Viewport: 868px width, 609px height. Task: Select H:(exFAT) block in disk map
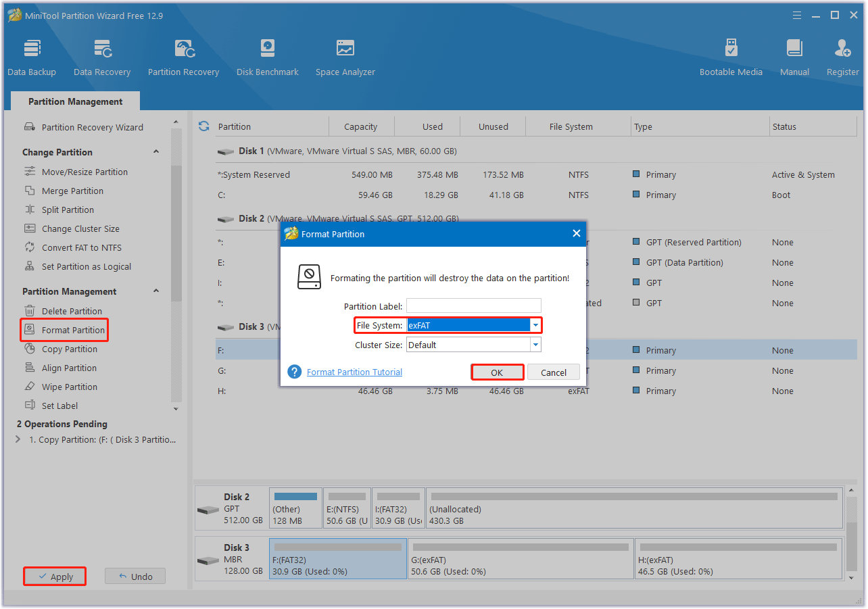(739, 559)
